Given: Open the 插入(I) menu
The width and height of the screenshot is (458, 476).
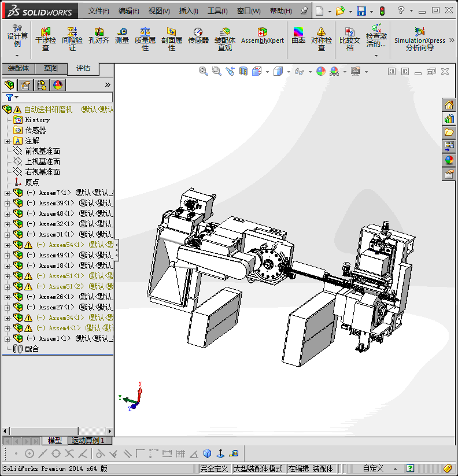Looking at the screenshot, I should 189,11.
